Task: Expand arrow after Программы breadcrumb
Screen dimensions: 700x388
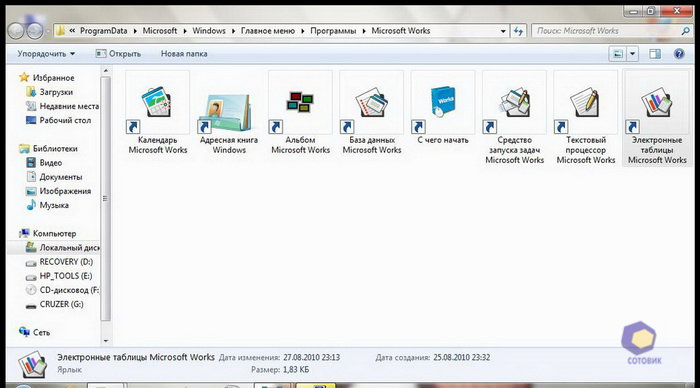Action: (364, 31)
